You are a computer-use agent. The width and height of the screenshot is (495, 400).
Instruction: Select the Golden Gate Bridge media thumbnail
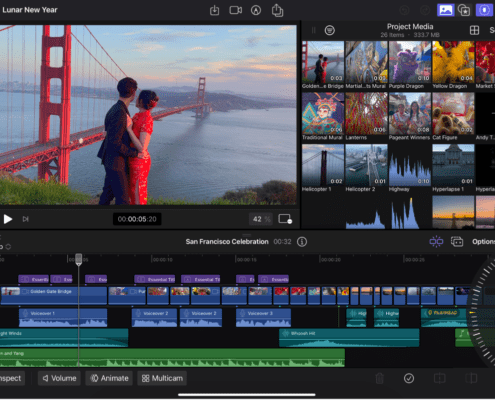[x=323, y=62]
